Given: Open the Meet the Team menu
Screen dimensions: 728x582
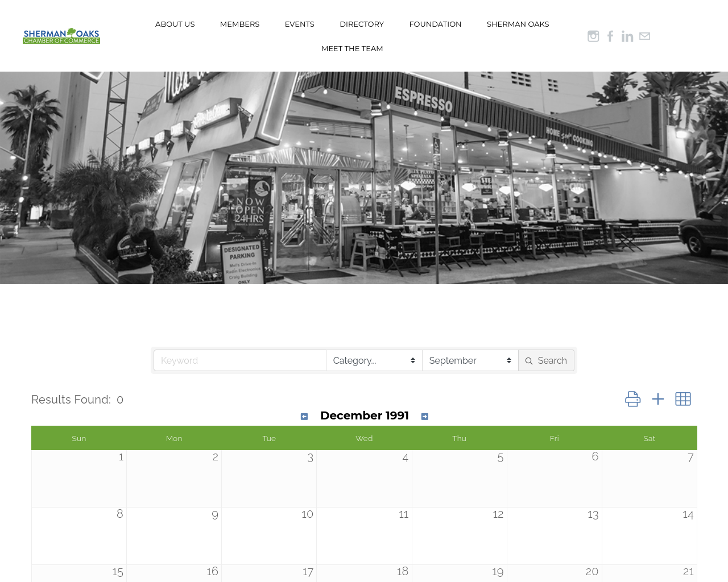Looking at the screenshot, I should (x=352, y=48).
